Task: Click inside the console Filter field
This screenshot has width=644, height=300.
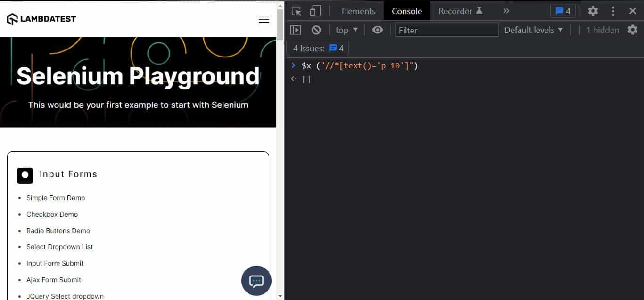Action: pos(446,30)
